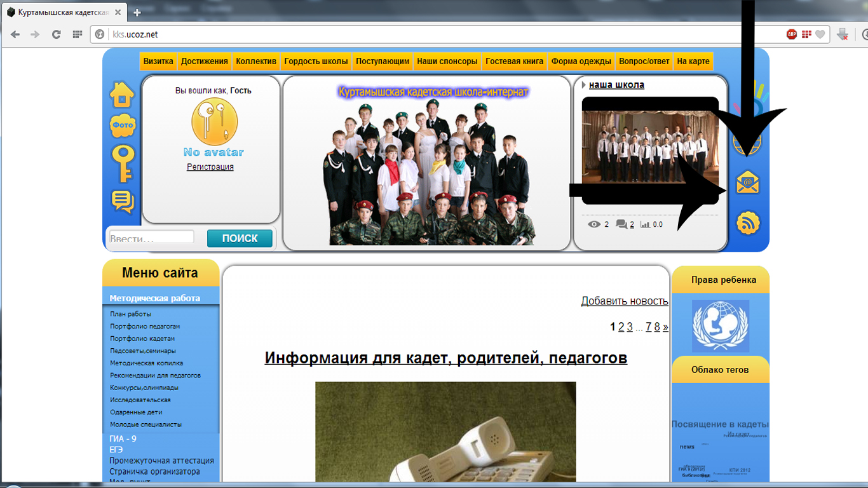The image size is (868, 488).
Task: Go to news page 7
Action: click(x=649, y=327)
